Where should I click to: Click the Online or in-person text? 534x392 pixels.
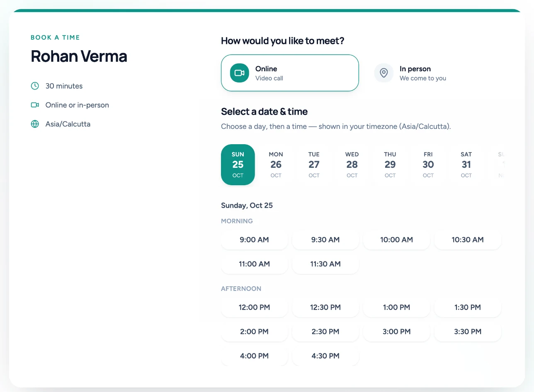[77, 105]
